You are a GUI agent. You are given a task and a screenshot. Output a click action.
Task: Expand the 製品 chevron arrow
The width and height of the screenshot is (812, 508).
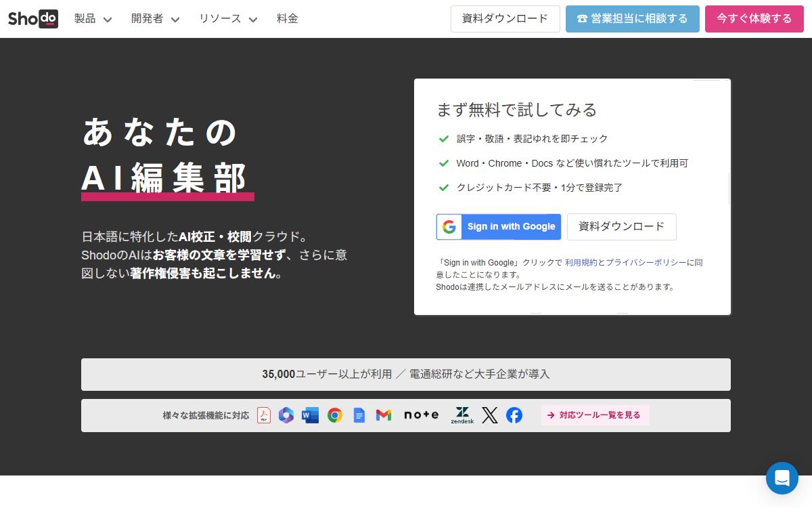[107, 20]
